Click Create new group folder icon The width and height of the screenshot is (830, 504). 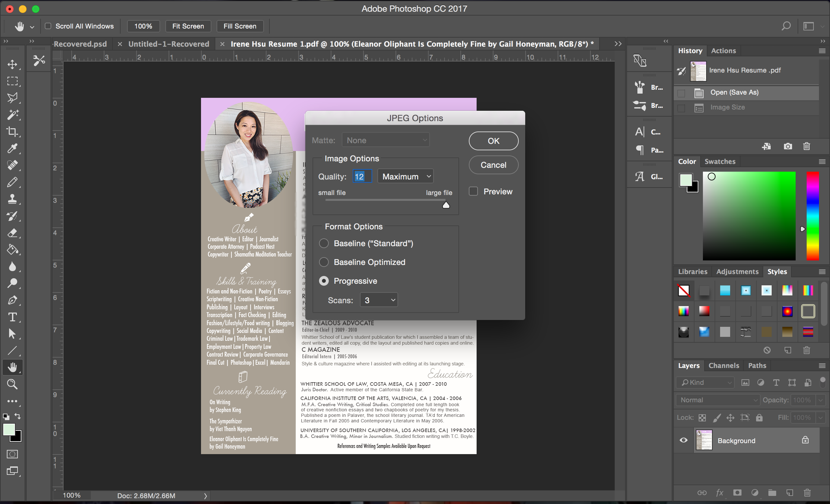click(772, 493)
